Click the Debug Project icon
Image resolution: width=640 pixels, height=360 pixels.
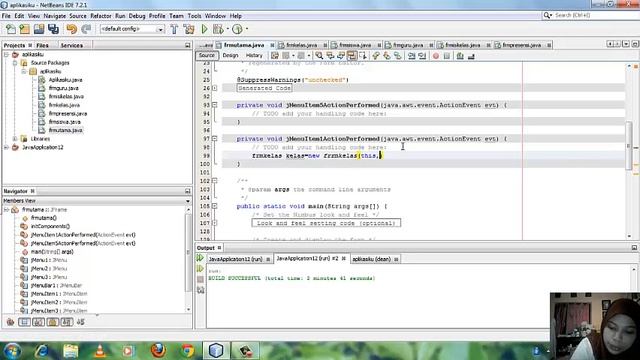point(218,29)
